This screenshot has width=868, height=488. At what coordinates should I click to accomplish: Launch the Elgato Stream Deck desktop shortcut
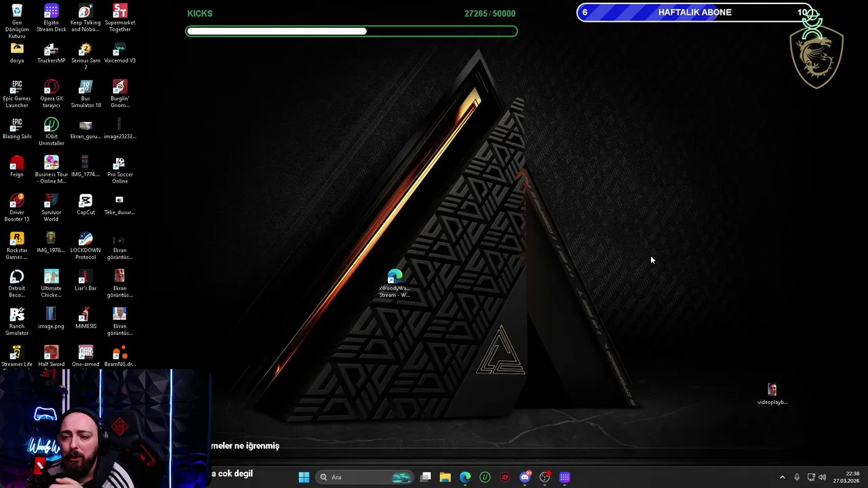tap(52, 18)
